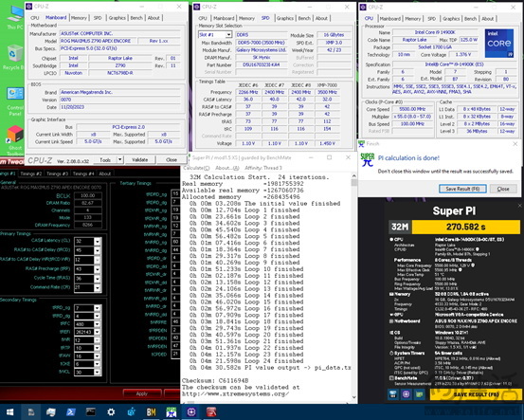Expand the tWCL dropdown arrow
This screenshot has width=524, height=420.
(x=97, y=373)
